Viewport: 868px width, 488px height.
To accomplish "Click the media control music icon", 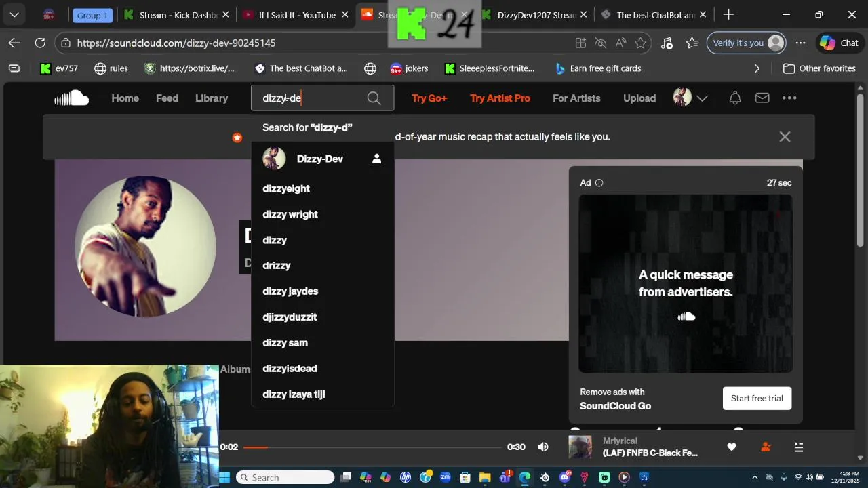I will pos(667,43).
